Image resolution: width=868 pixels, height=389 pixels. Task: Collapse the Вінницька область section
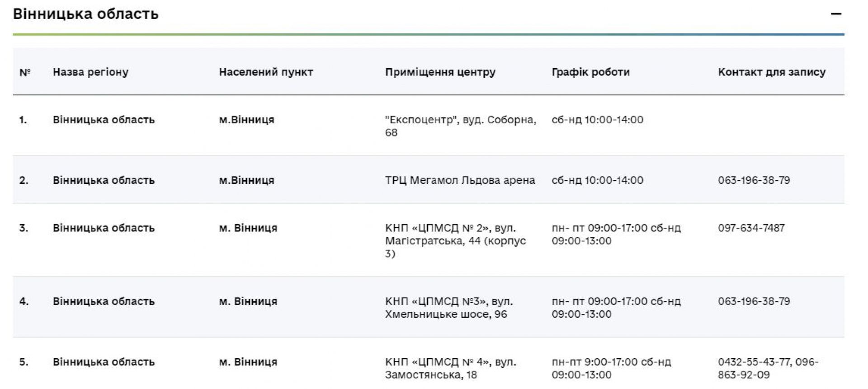836,14
